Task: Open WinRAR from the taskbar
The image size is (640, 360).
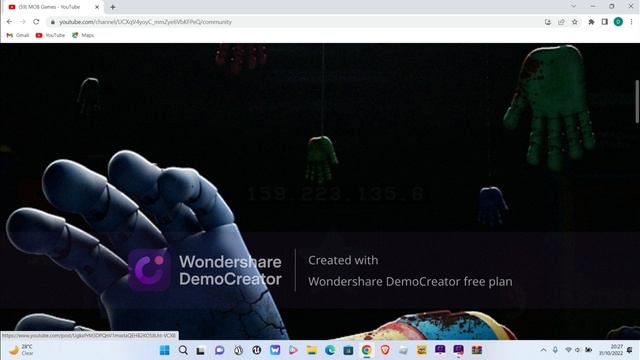Action: 477,350
